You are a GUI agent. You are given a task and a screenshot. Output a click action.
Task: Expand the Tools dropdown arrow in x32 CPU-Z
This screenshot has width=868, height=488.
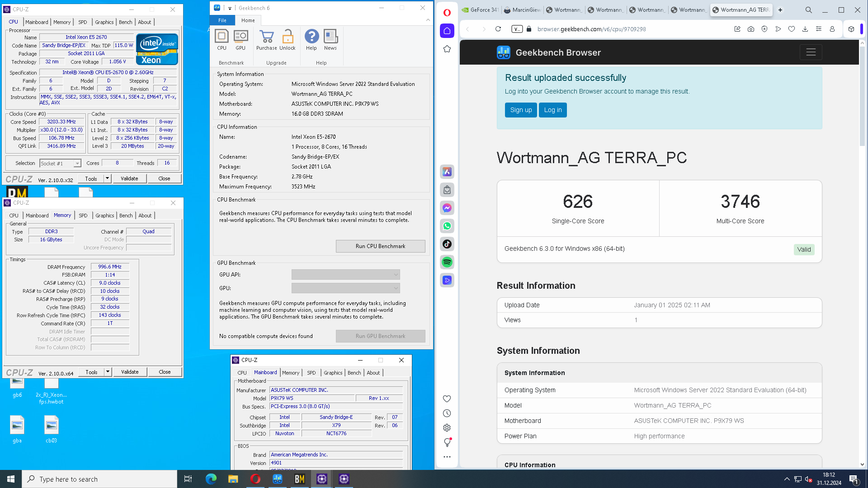pos(107,178)
